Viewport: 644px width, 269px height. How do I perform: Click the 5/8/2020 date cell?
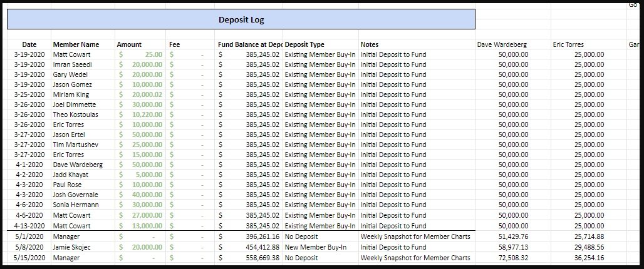click(x=29, y=247)
